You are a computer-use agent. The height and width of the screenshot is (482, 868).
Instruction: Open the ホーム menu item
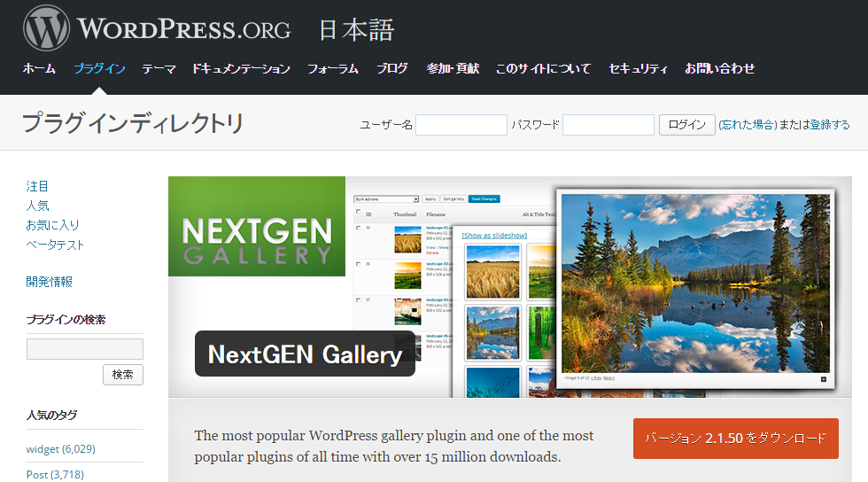[x=39, y=69]
